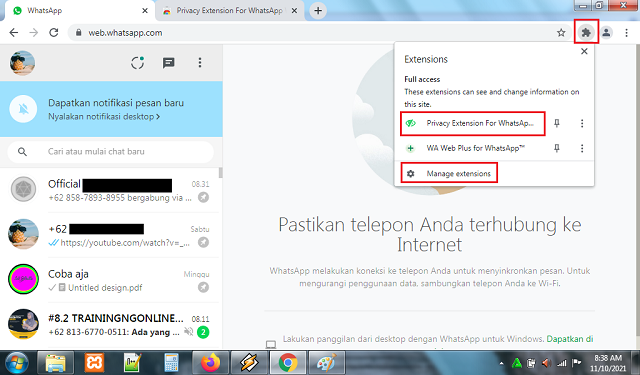This screenshot has width=640, height=375.
Task: Open Manage extensions
Action: coord(449,173)
